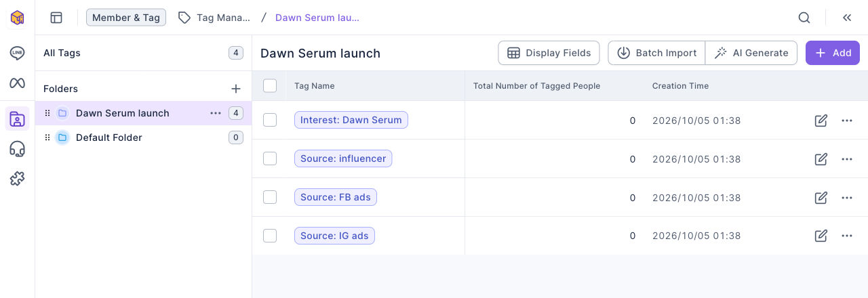Click the Creation Time column header
868x298 pixels.
680,86
